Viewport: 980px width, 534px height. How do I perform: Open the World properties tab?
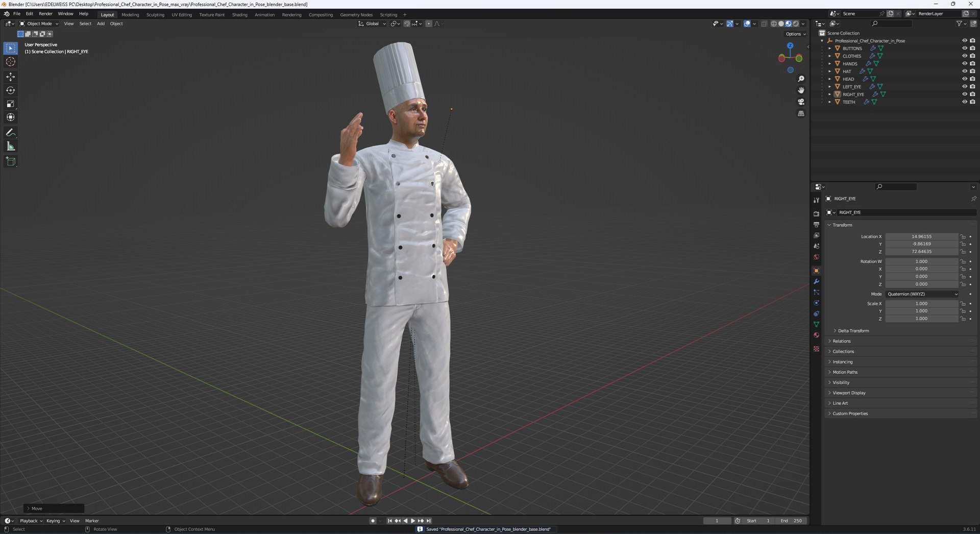coord(816,257)
